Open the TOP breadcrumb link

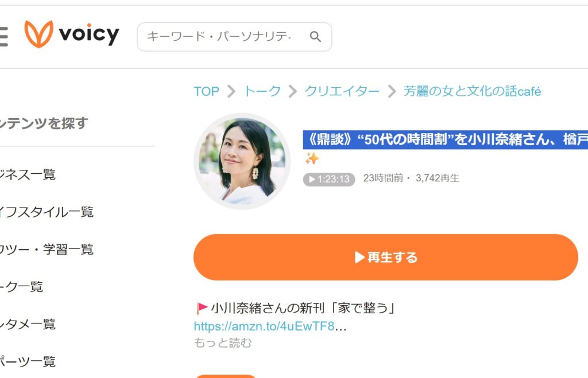pyautogui.click(x=206, y=91)
